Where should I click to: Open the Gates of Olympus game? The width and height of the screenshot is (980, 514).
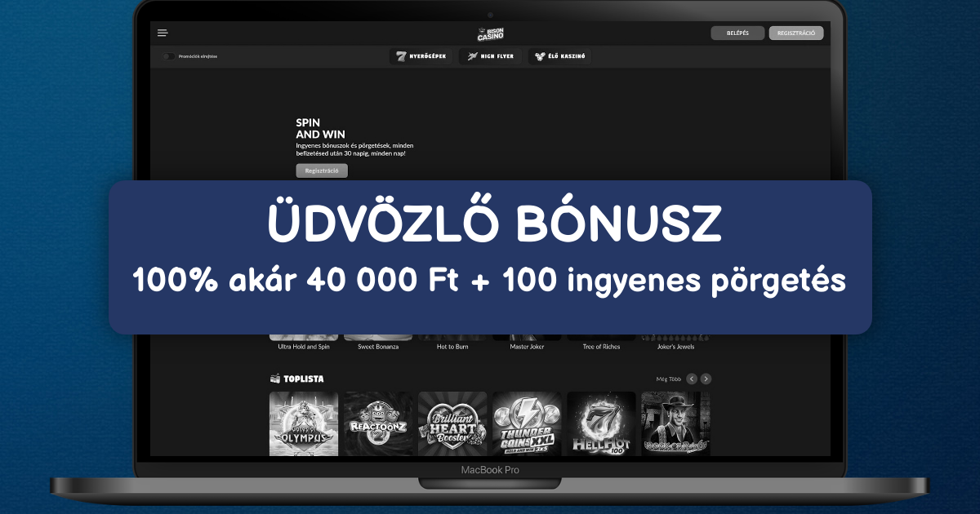point(304,423)
